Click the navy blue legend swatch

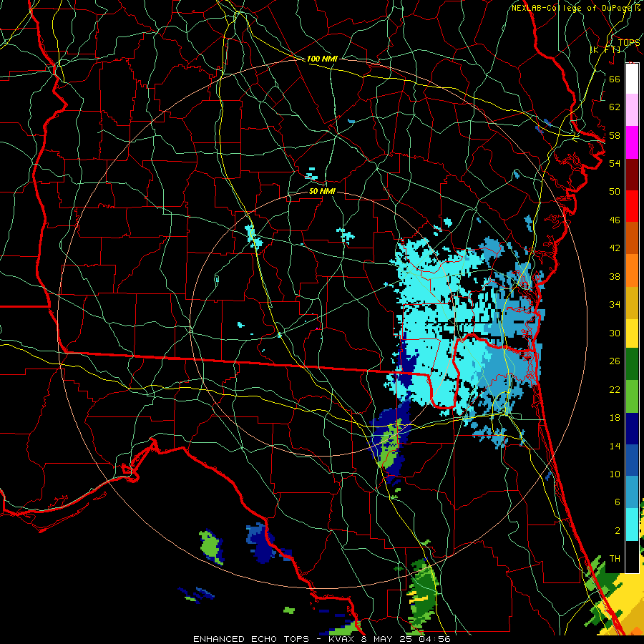point(632,429)
